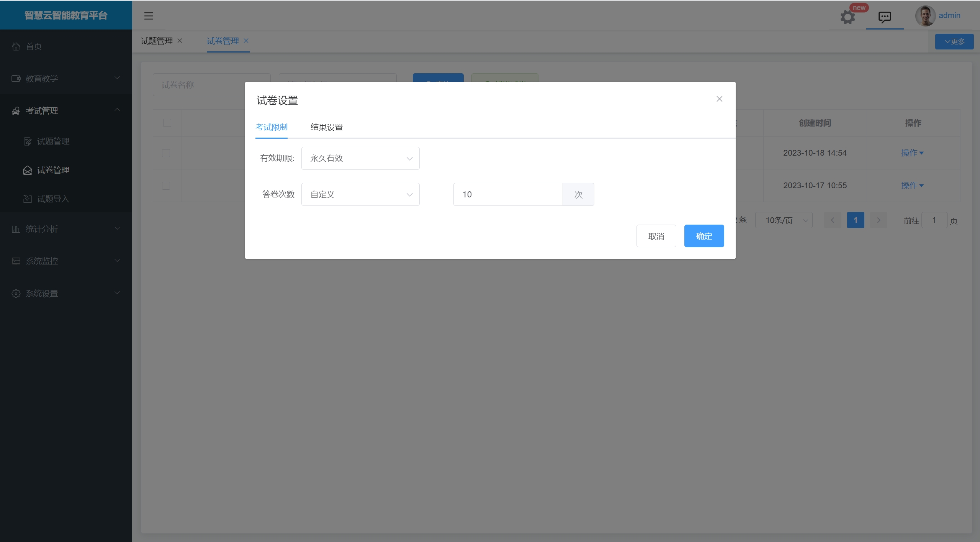Open the settings gear icon with new badge
Image resolution: width=980 pixels, height=542 pixels.
pos(847,17)
